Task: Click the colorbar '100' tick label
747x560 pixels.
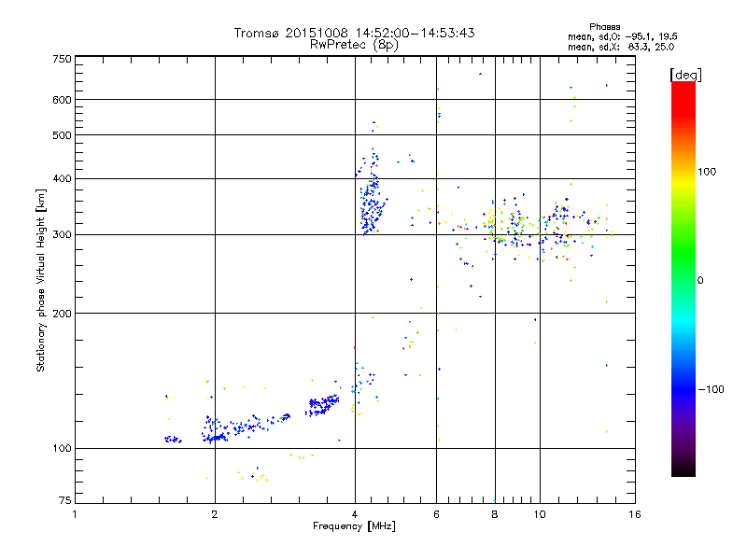Action: point(707,172)
